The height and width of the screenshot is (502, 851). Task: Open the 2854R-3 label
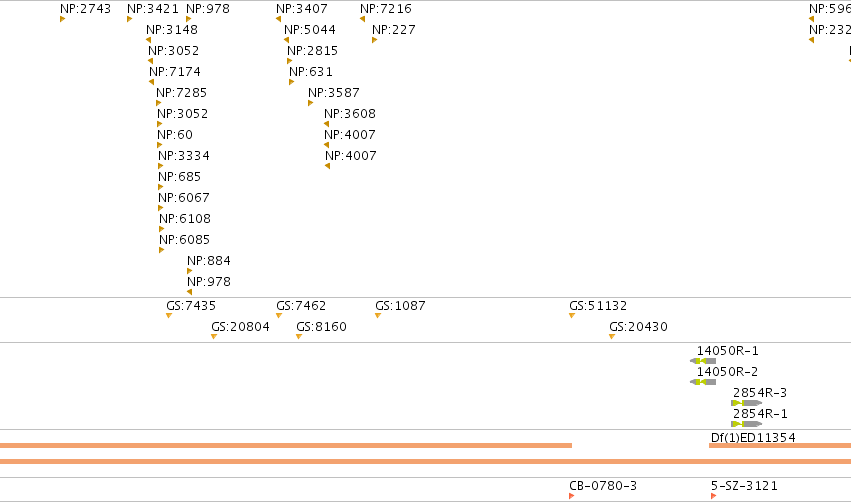click(x=760, y=393)
